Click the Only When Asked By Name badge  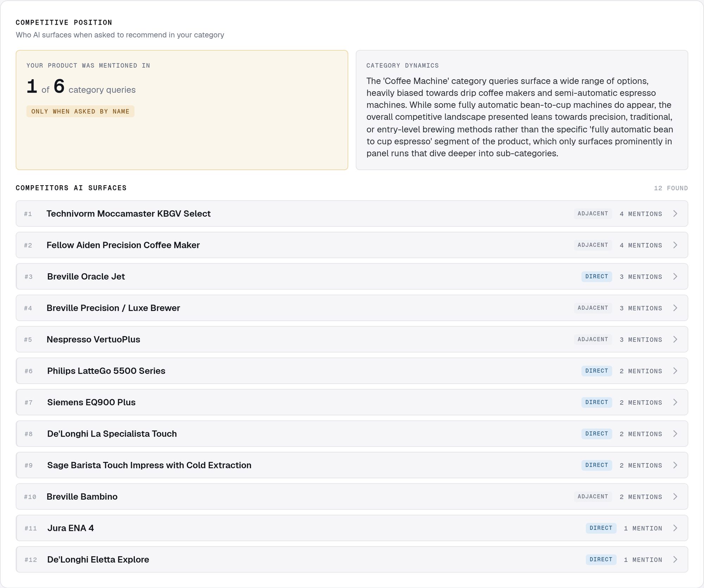tap(80, 111)
